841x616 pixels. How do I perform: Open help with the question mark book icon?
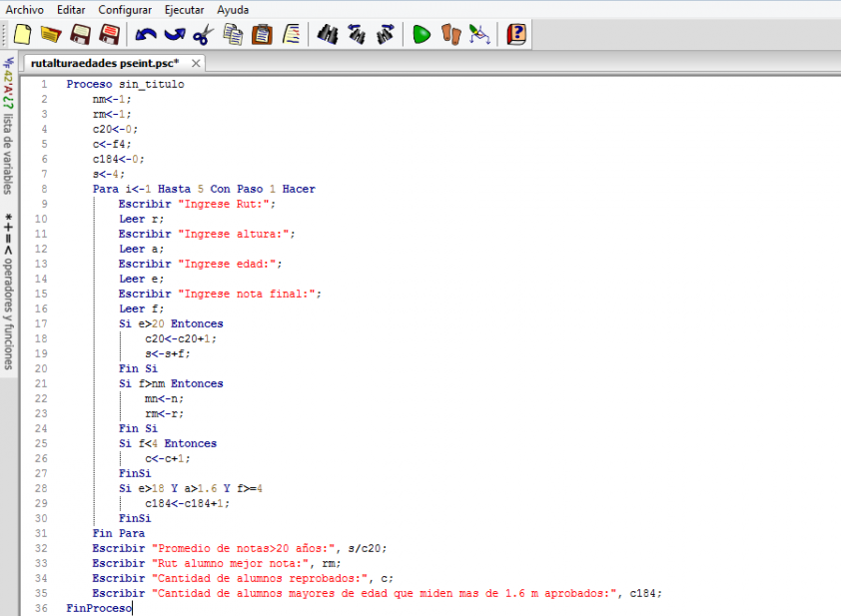point(516,35)
